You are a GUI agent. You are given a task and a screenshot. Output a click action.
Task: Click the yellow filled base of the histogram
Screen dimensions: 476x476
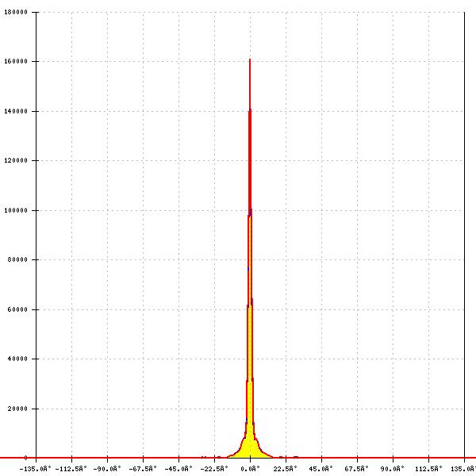click(250, 449)
